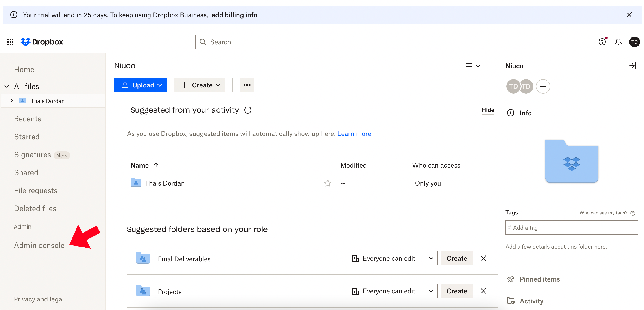Screen dimensions: 644x310
Task: Click the help question mark icon
Action: [x=602, y=42]
